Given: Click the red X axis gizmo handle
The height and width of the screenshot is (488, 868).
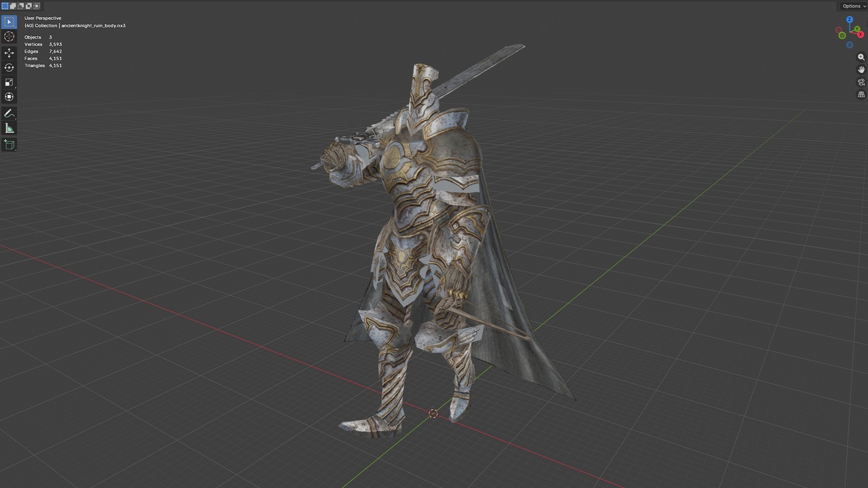Looking at the screenshot, I should tap(861, 35).
